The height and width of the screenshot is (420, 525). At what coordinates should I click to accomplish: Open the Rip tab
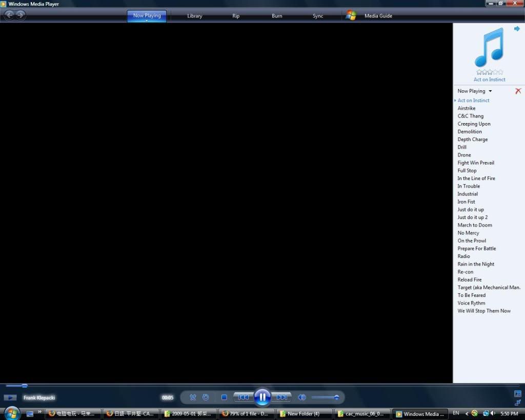pyautogui.click(x=236, y=16)
